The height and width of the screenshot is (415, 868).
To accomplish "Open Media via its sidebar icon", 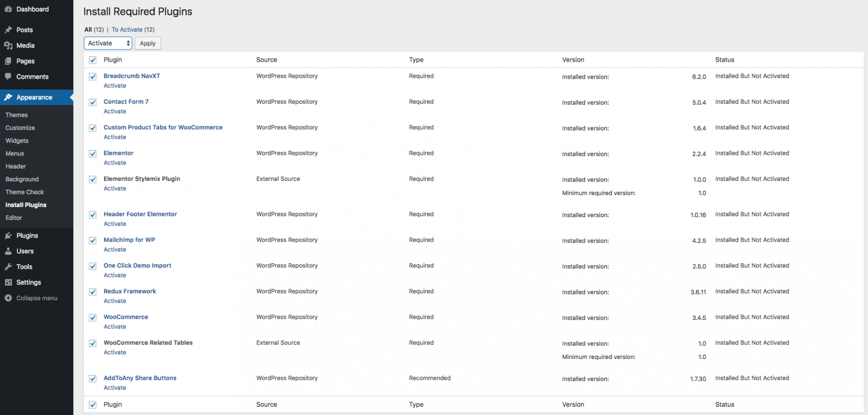I will click(x=8, y=45).
